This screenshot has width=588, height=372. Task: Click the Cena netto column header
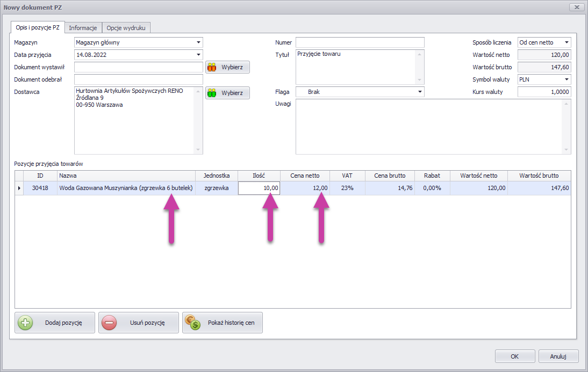click(x=305, y=176)
